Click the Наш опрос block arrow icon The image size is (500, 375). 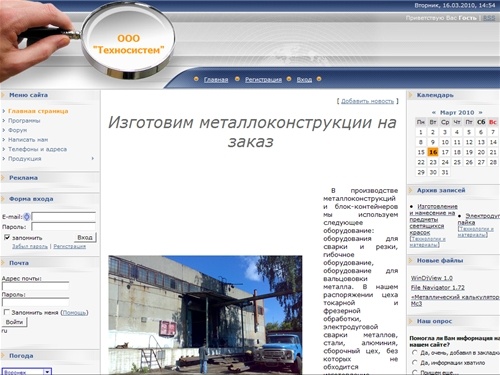[x=411, y=321]
